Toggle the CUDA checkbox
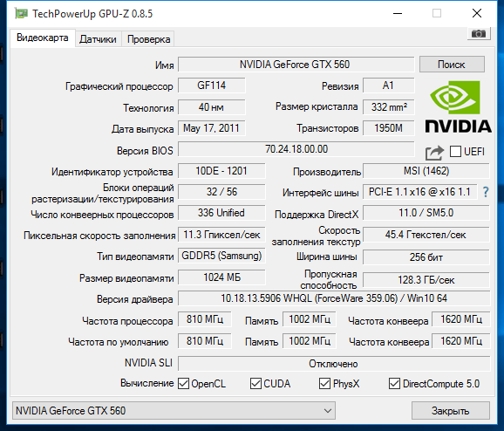This screenshot has height=431, width=504. point(255,383)
